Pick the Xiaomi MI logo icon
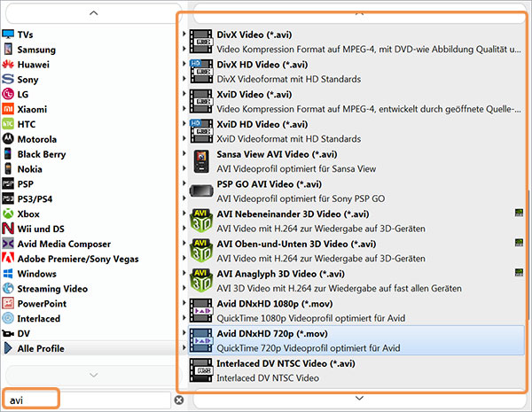 click(8, 109)
